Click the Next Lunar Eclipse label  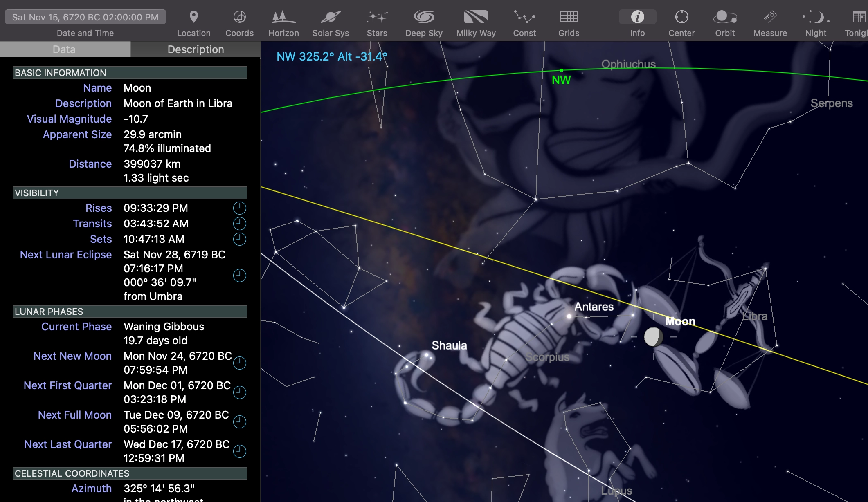click(x=66, y=255)
